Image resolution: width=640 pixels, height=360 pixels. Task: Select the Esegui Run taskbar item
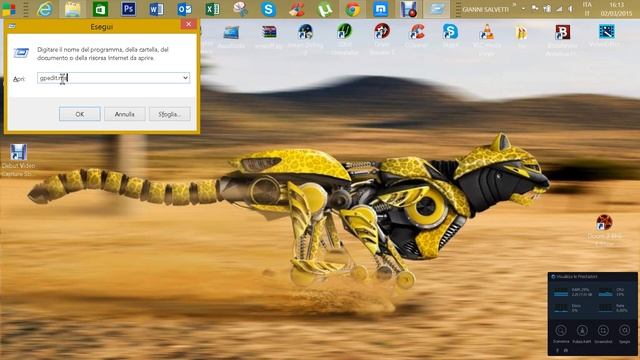(436, 9)
